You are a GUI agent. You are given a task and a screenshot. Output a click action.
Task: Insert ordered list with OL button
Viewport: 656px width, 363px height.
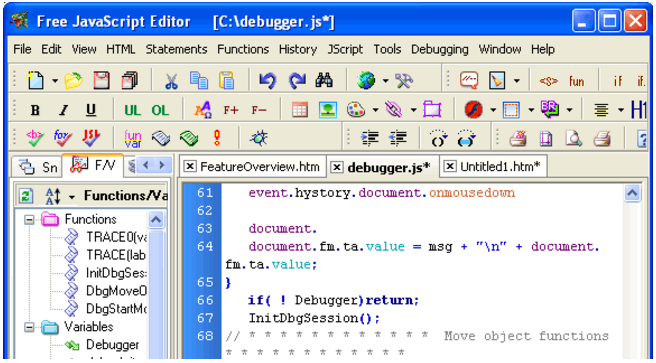click(x=160, y=110)
